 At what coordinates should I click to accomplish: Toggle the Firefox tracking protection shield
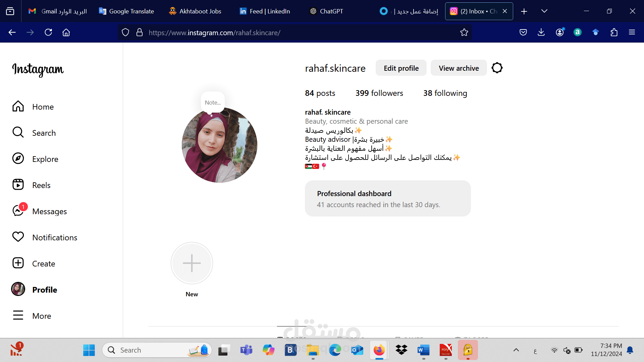[x=125, y=33]
